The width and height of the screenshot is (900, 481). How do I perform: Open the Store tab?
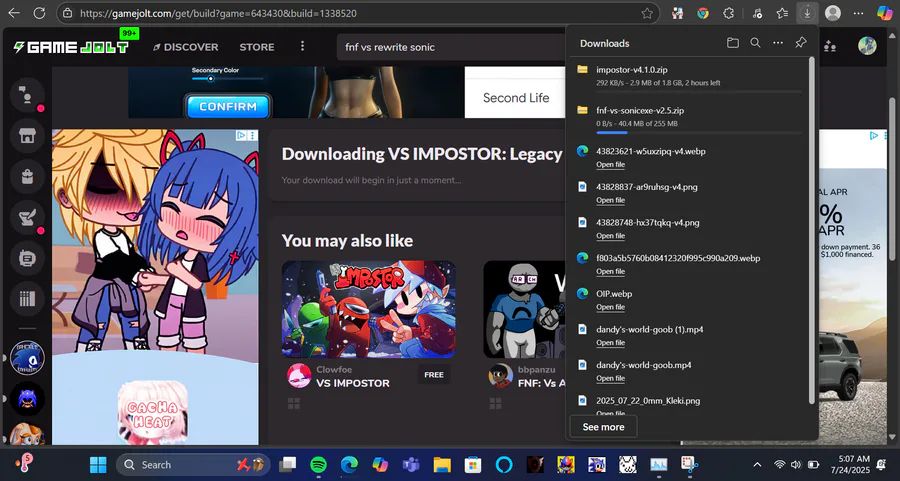[257, 47]
